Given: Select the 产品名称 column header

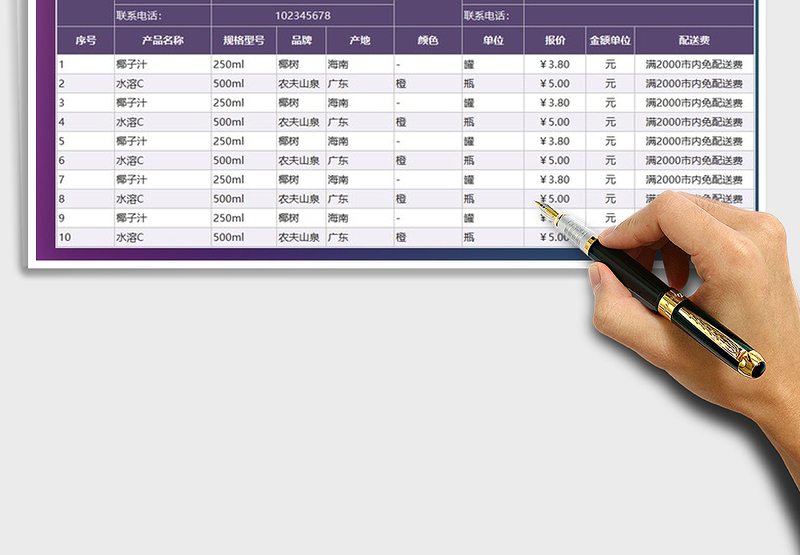Looking at the screenshot, I should 163,41.
